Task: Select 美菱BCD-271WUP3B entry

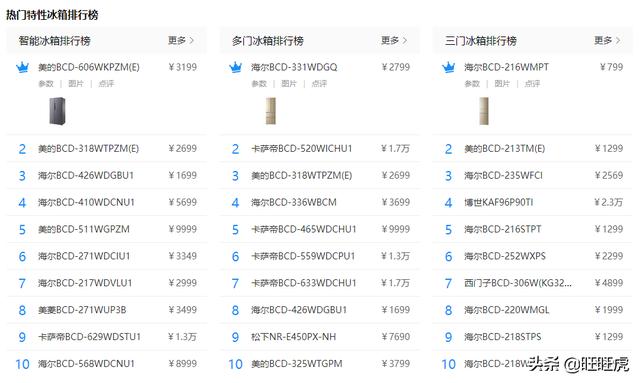Action: click(82, 310)
